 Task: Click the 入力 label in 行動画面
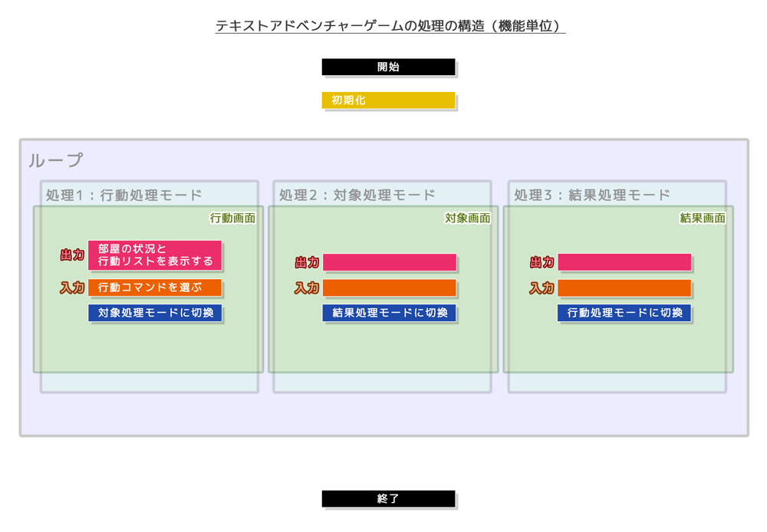point(72,287)
